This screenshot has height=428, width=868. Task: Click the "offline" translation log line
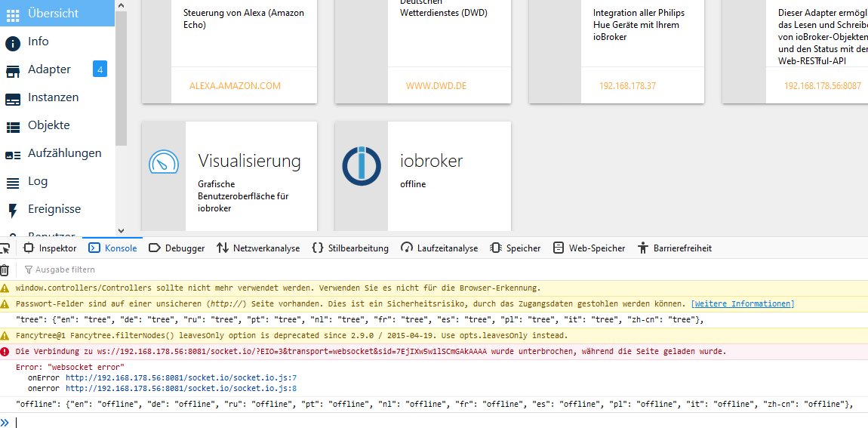coord(434,404)
